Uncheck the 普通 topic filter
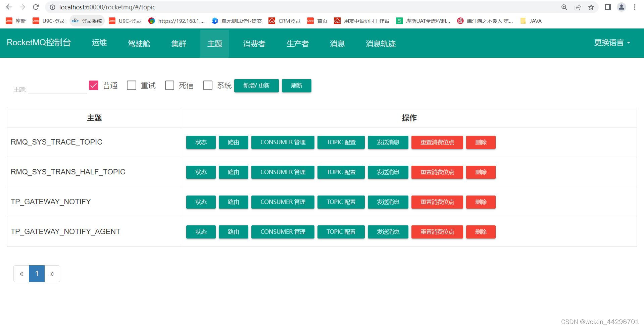Image resolution: width=644 pixels, height=328 pixels. point(94,85)
